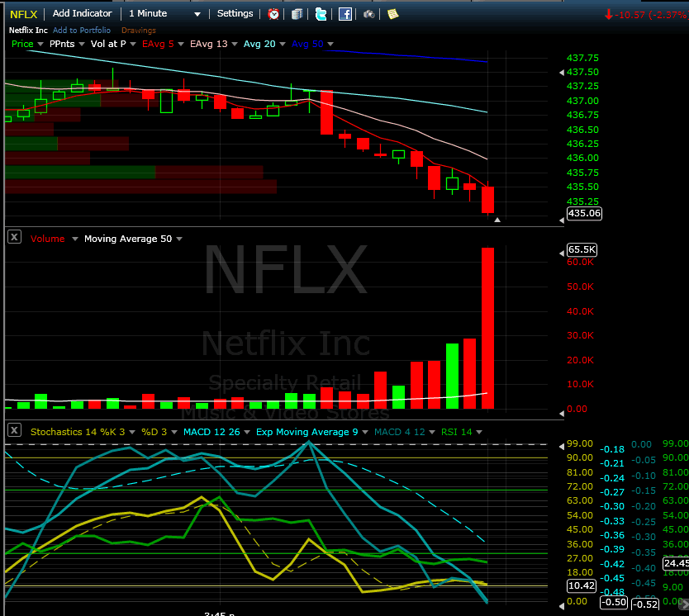Click the database icon in the toolbar

297,13
